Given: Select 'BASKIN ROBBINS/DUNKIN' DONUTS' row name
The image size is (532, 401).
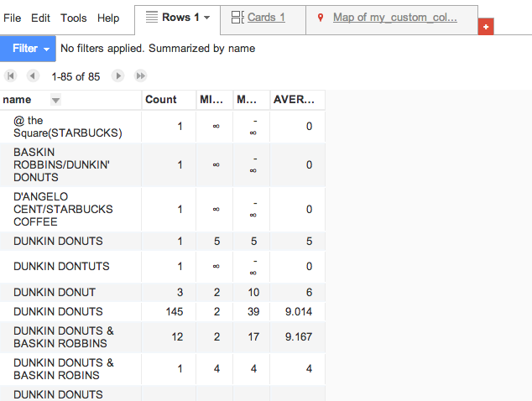Looking at the screenshot, I should [x=61, y=165].
